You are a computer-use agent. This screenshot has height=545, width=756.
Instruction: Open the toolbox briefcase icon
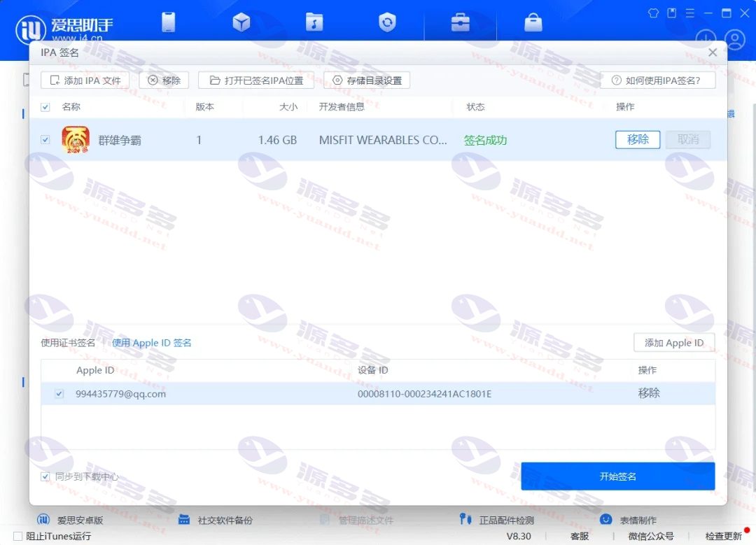tap(461, 22)
